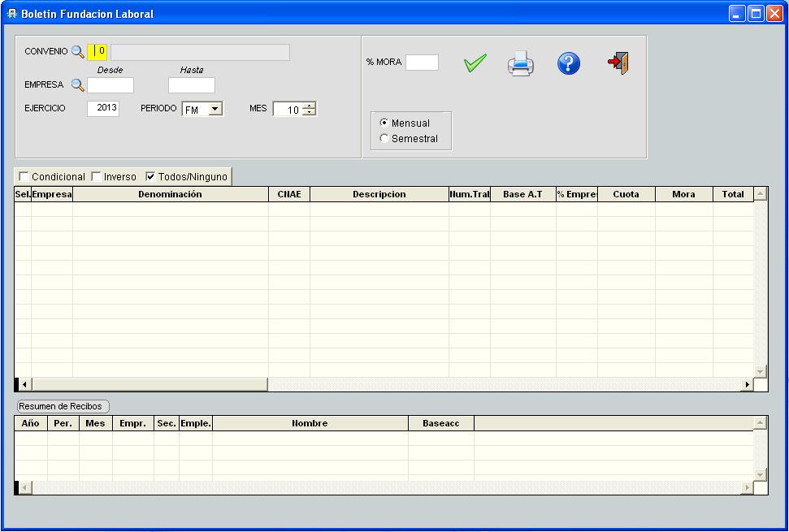Viewport: 789px width, 532px height.
Task: Click lower grid scroll right arrow
Action: pyautogui.click(x=748, y=488)
